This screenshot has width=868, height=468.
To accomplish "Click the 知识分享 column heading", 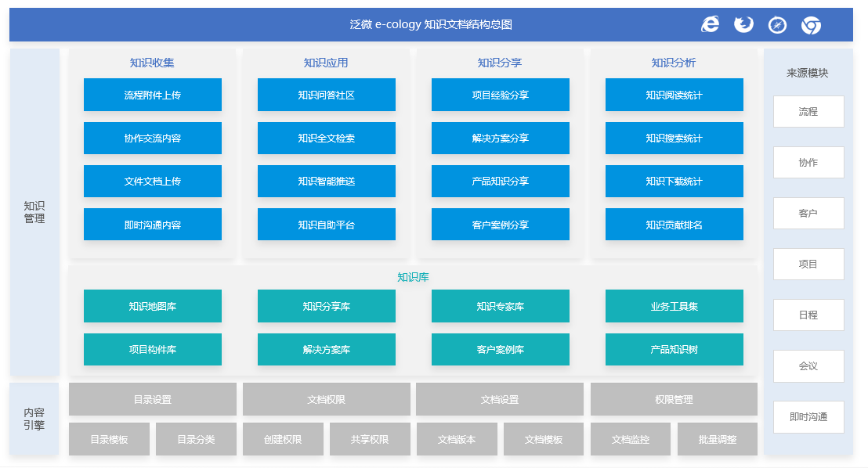I will coord(500,63).
